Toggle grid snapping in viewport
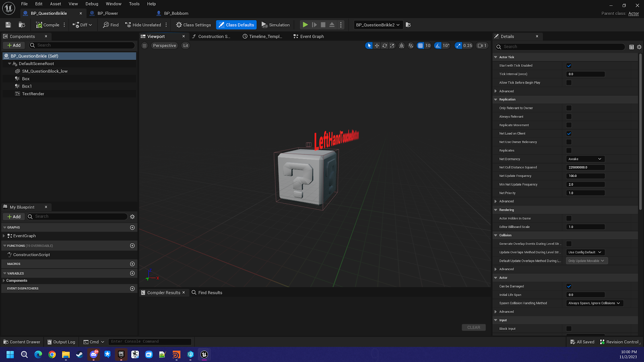 point(420,45)
